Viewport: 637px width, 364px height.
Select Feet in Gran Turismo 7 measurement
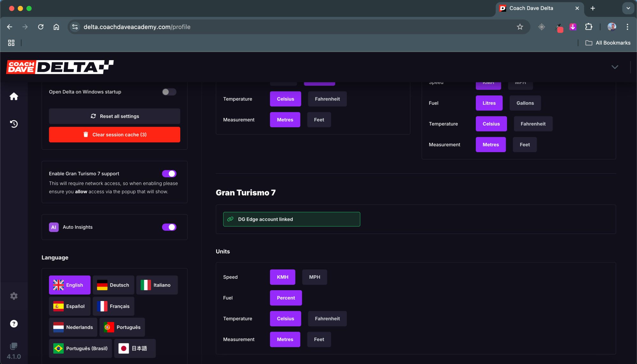(x=319, y=339)
